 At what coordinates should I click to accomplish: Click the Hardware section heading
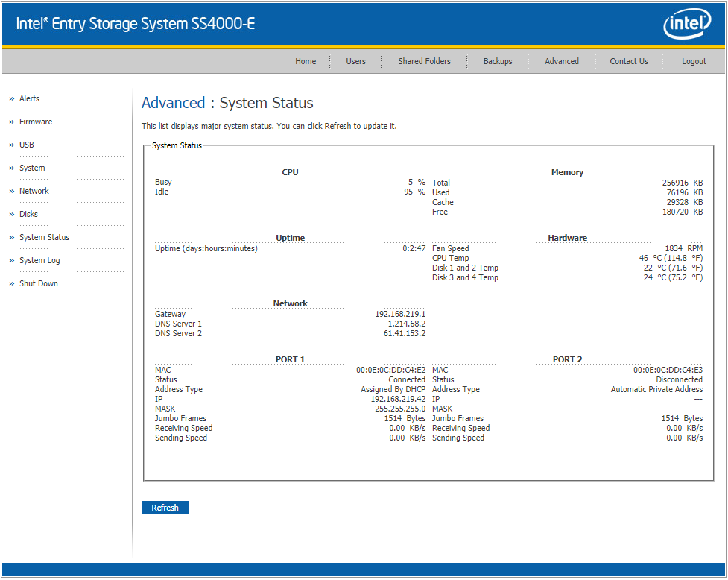coord(567,238)
